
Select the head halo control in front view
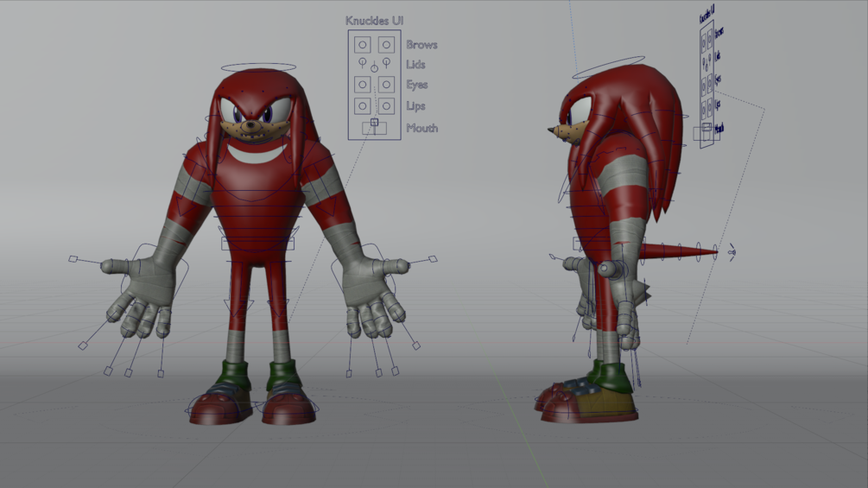tap(258, 67)
